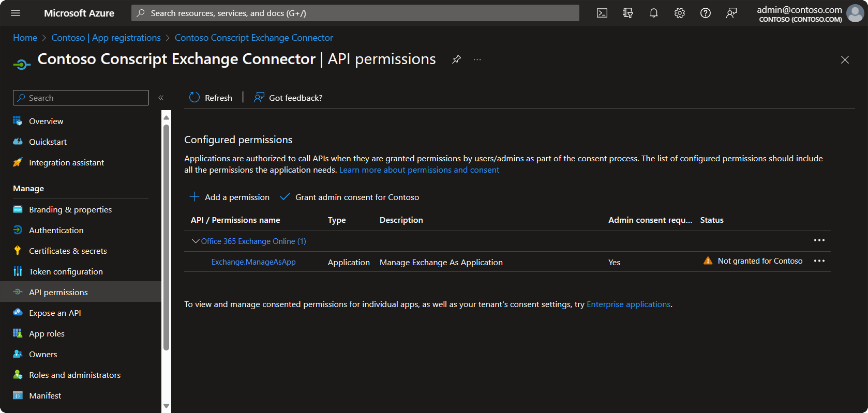Click the checkmark for Grant admin consent
868x413 pixels.
pyautogui.click(x=285, y=196)
